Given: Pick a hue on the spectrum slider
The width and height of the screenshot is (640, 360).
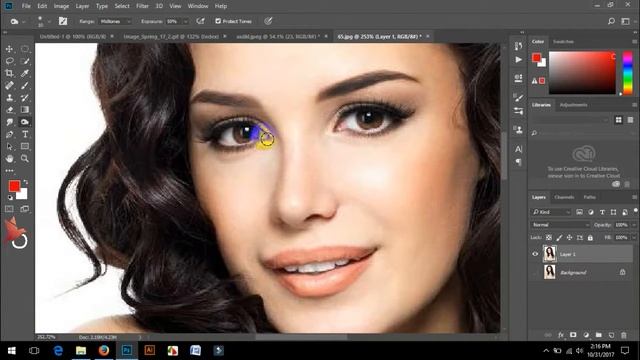Looking at the screenshot, I should [627, 73].
